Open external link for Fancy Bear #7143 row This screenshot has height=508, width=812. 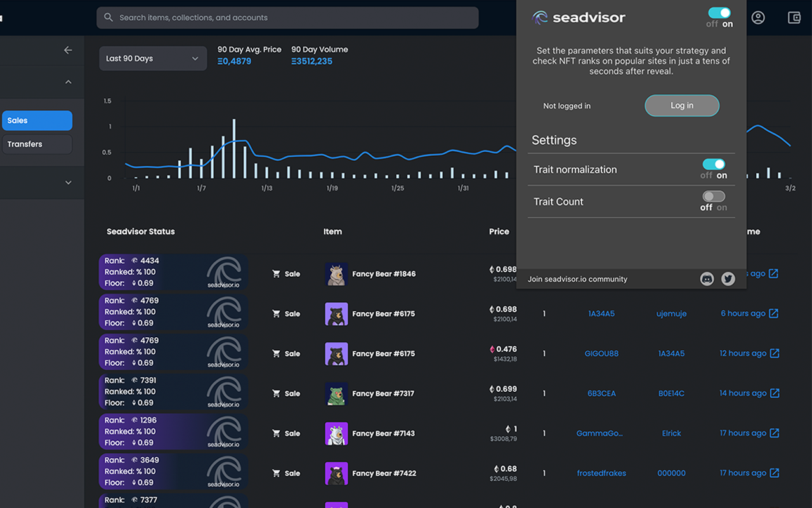[775, 433]
